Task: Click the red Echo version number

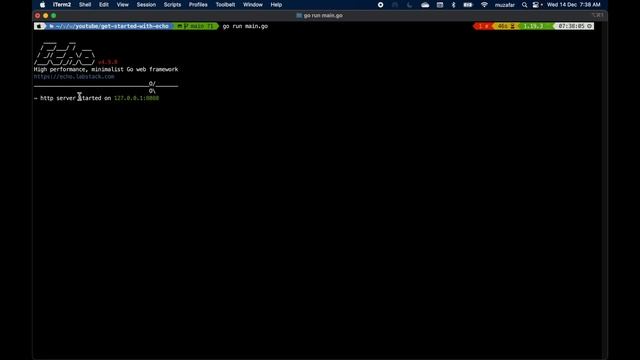Action: click(108, 62)
